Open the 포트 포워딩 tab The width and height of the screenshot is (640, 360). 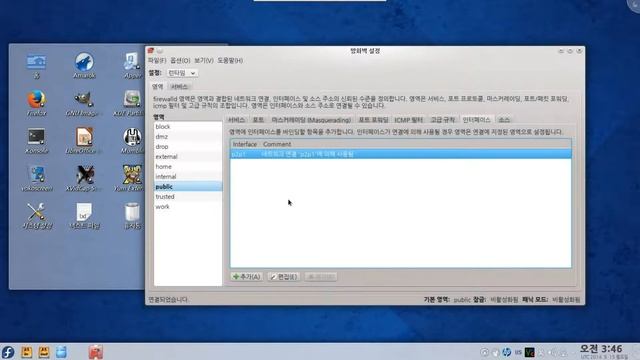[x=373, y=120]
